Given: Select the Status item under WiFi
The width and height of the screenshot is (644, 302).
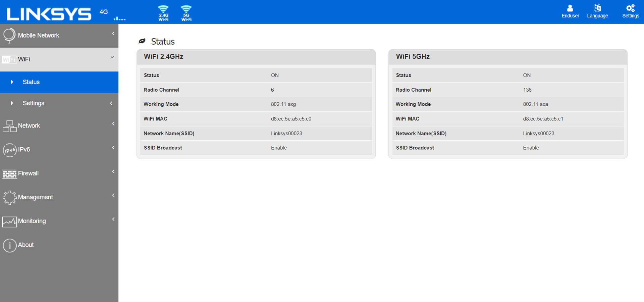Looking at the screenshot, I should pos(31,82).
